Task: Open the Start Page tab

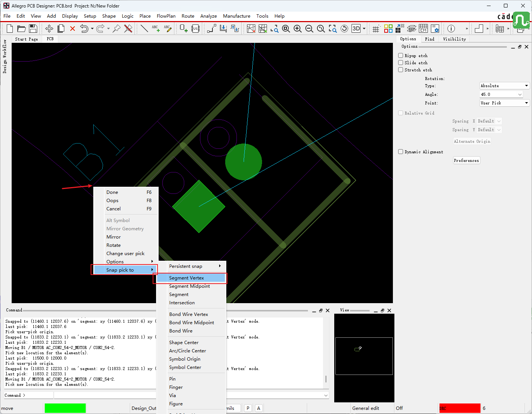Action: (26, 39)
